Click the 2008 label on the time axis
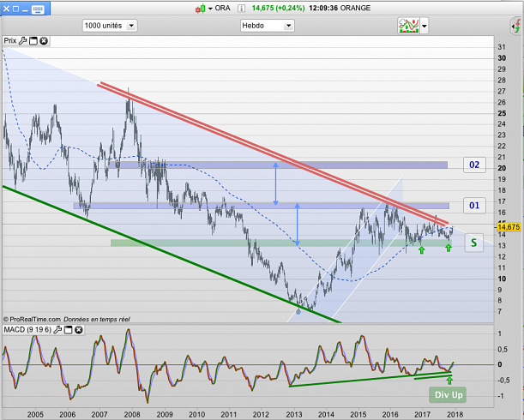The image size is (524, 420). coord(132,415)
